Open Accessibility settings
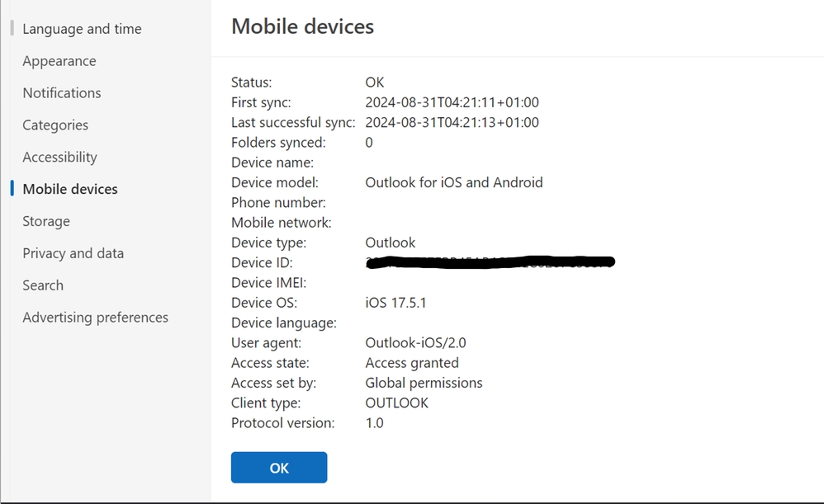This screenshot has height=504, width=824. (59, 157)
